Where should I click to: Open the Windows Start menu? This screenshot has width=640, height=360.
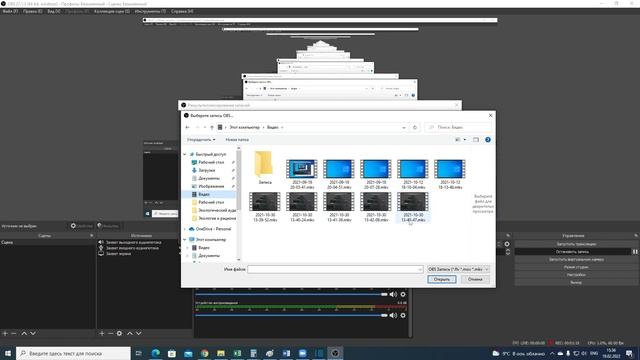(x=8, y=353)
